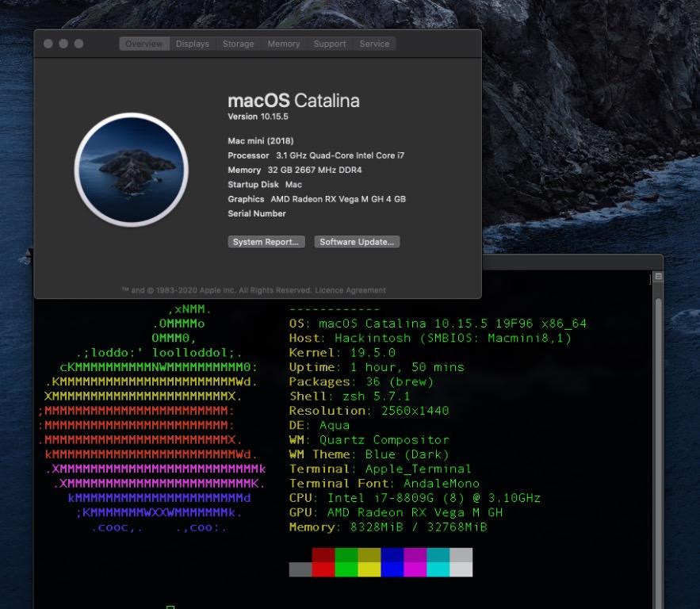Click Version 10.15.5 to reveal build number

coord(260,117)
